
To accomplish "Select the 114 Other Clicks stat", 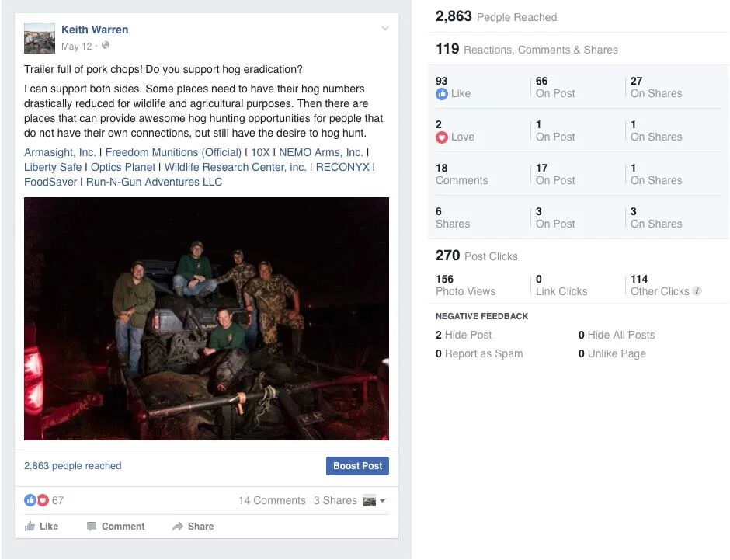I will coord(659,285).
